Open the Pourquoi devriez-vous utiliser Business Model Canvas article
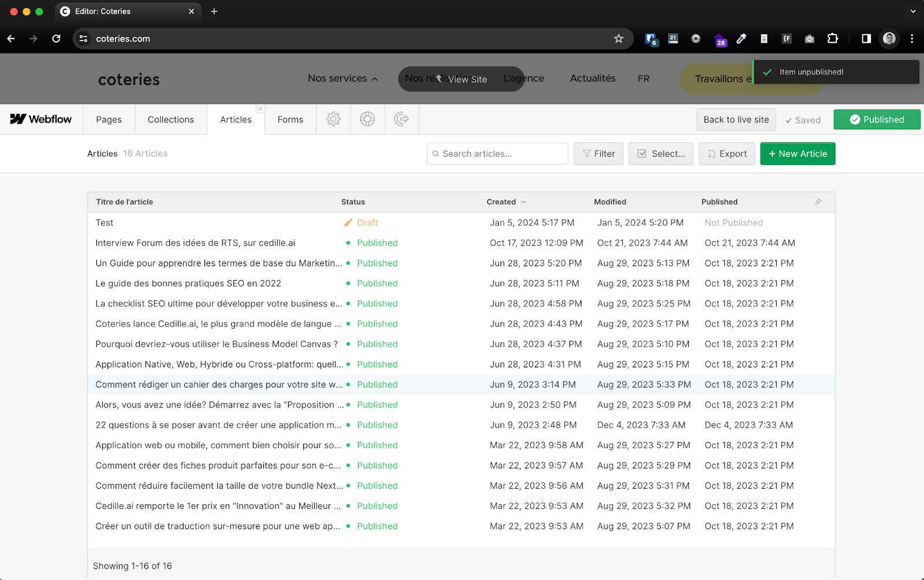Image resolution: width=924 pixels, height=580 pixels. (x=217, y=344)
